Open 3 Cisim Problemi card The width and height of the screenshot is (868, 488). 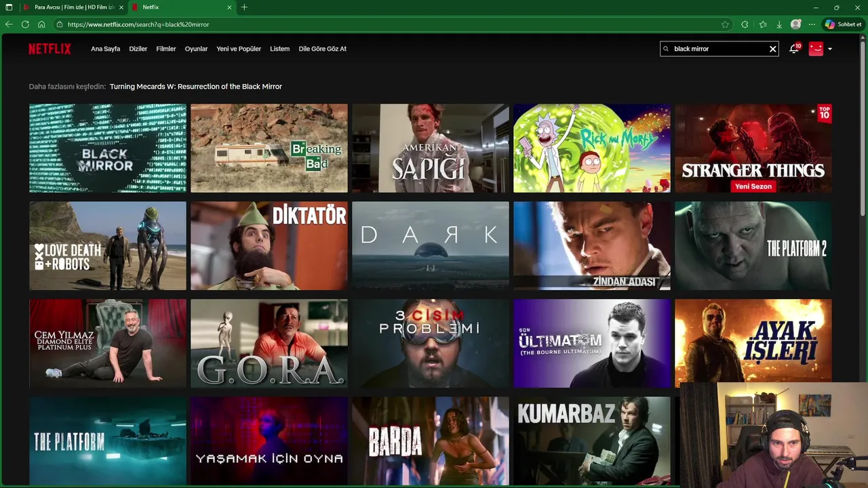(431, 344)
